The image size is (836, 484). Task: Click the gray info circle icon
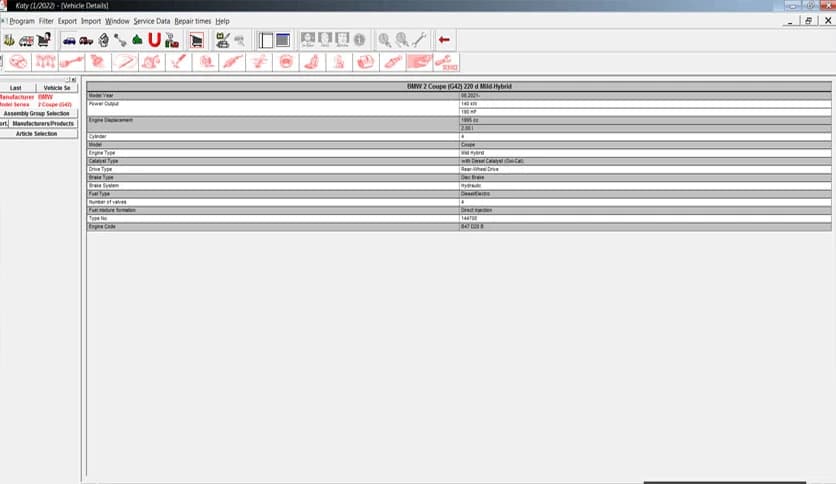(359, 40)
